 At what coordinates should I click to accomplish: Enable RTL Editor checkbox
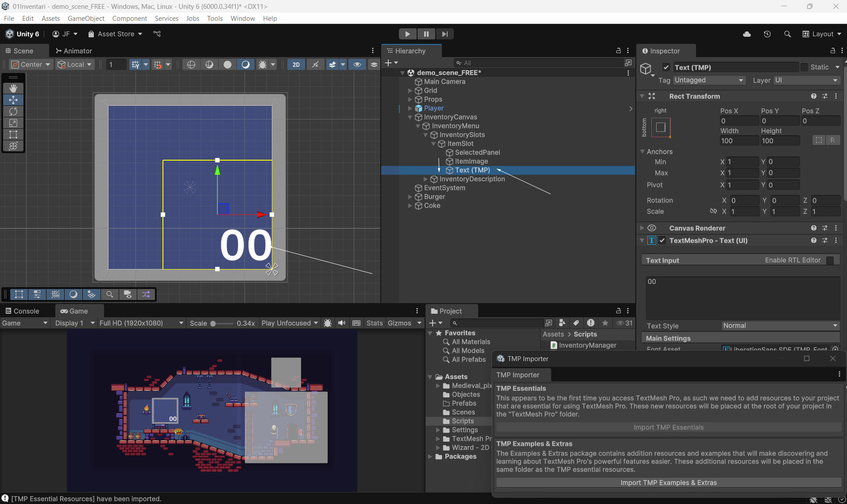[830, 260]
